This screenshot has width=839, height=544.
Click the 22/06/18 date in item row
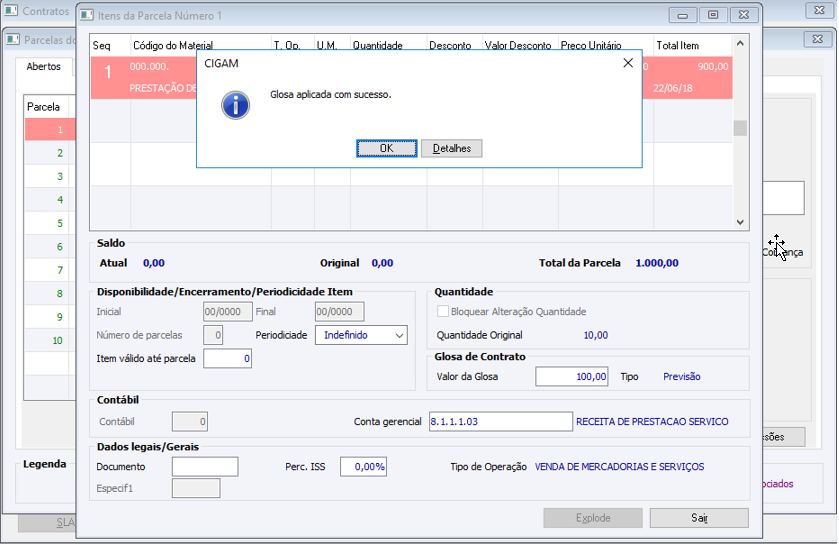673,88
